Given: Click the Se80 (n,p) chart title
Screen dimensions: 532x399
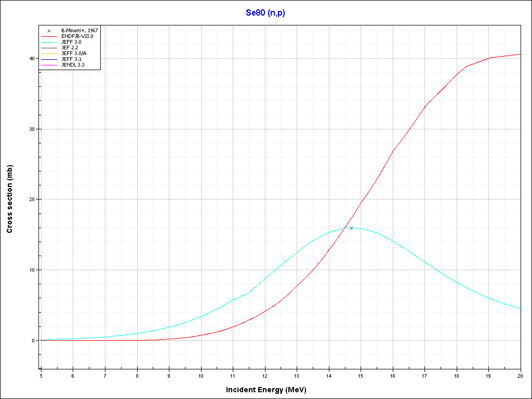Looking at the screenshot, I should click(x=265, y=12).
